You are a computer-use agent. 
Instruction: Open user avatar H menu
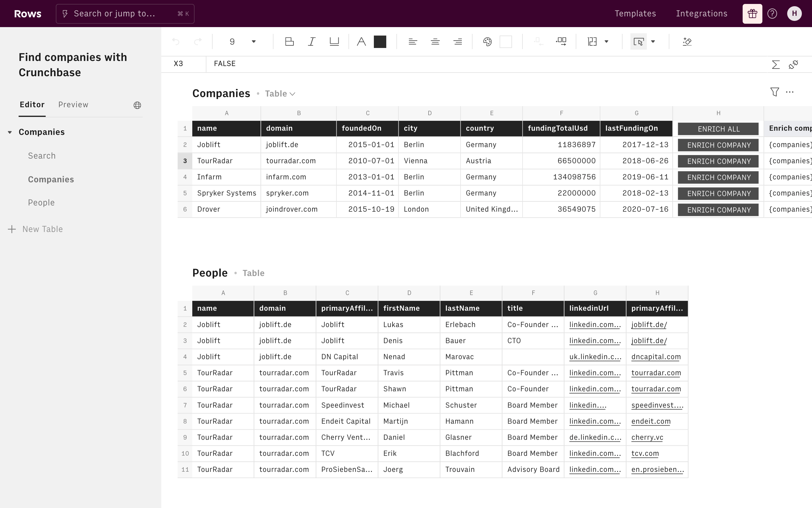(x=794, y=14)
